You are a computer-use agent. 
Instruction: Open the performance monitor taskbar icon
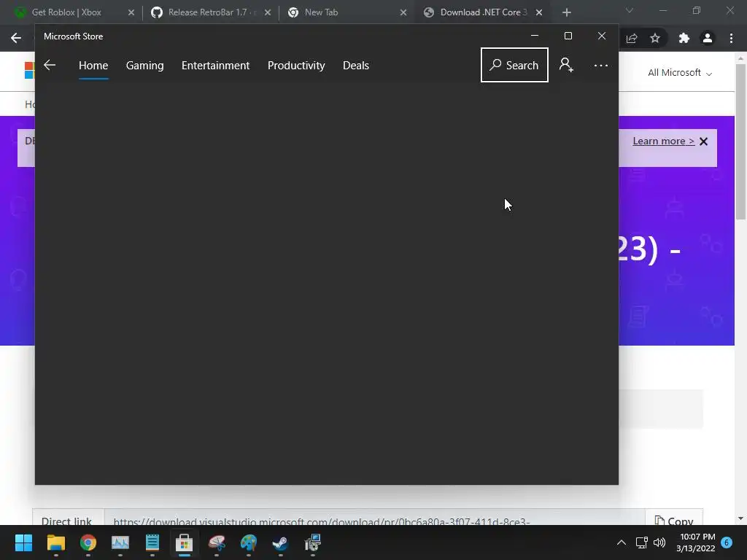(120, 542)
